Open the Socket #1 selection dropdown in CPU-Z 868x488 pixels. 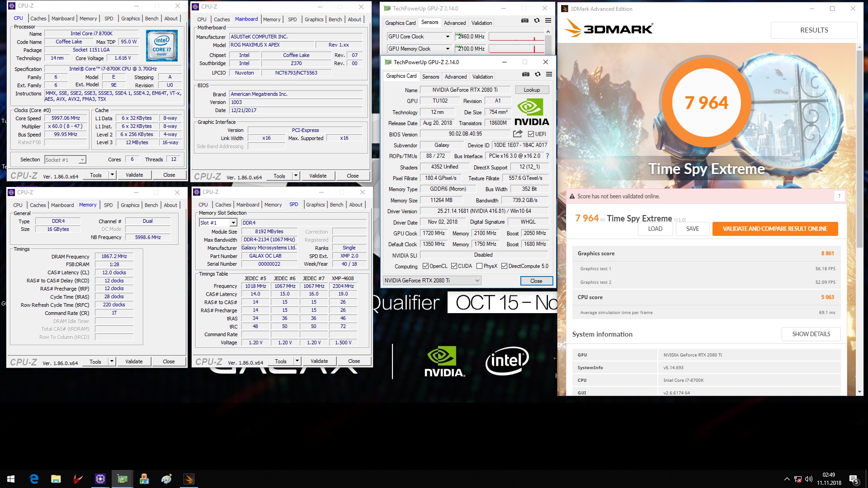point(82,160)
